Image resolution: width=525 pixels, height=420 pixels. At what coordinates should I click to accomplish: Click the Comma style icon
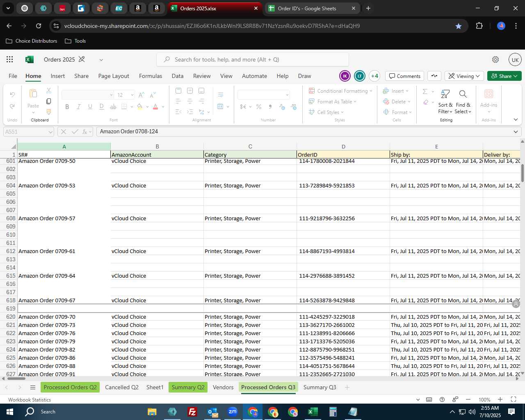click(270, 107)
